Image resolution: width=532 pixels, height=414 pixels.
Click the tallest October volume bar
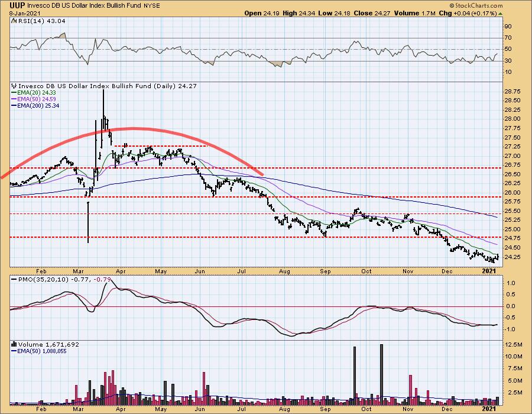(x=382, y=374)
